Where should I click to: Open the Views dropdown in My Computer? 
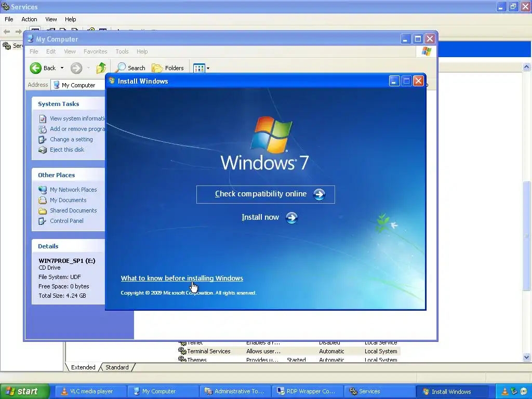coord(201,68)
